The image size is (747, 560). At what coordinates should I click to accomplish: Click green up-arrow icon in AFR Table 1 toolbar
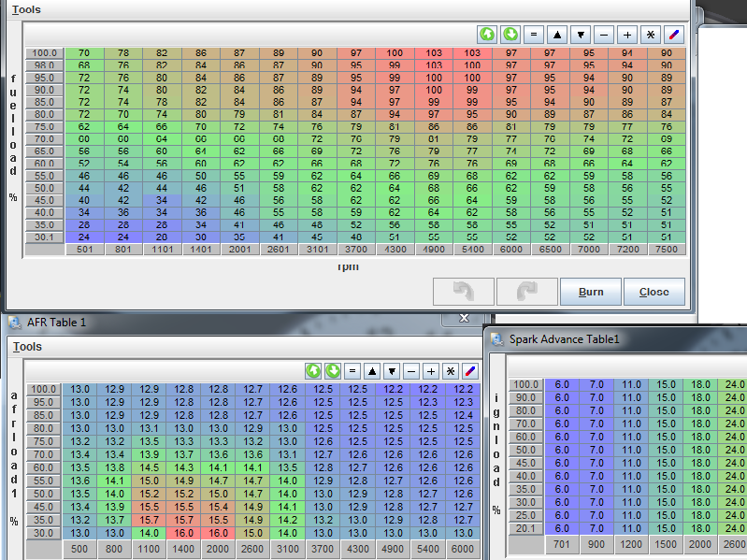click(x=314, y=370)
